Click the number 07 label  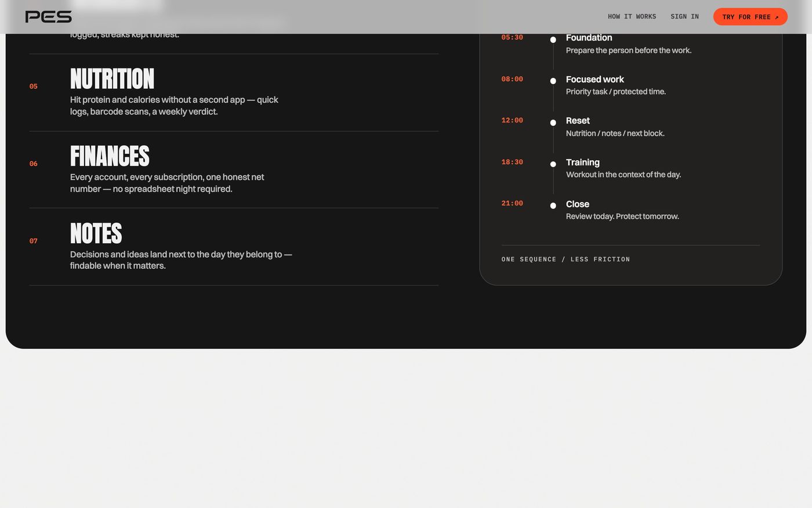click(x=34, y=241)
